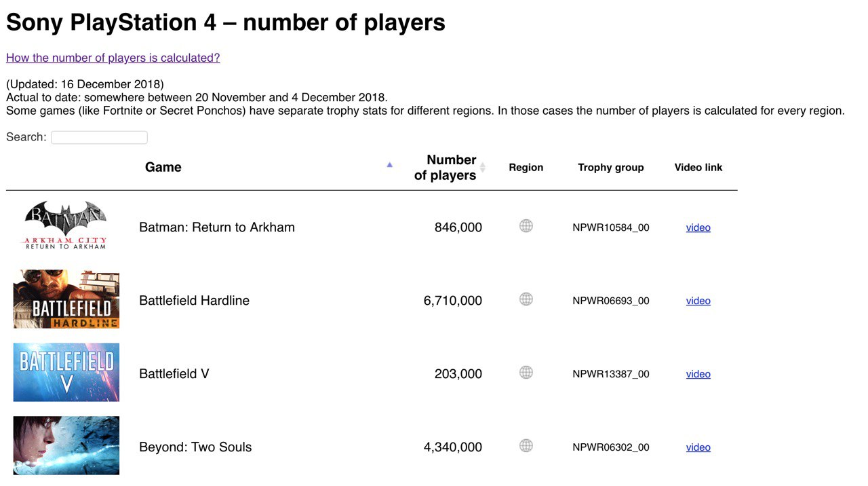Viewport: 868px width, 486px height.
Task: Click the blue sort arrow beside Game header
Action: 389,164
